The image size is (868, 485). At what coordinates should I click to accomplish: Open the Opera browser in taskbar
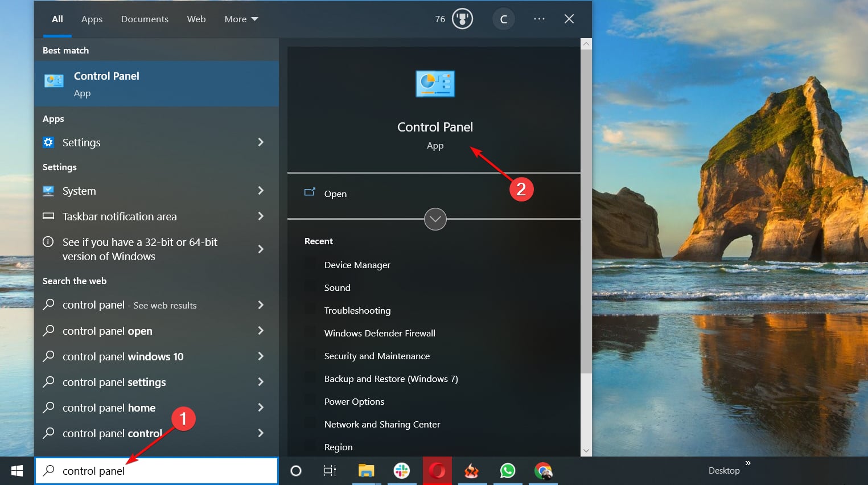pos(437,471)
